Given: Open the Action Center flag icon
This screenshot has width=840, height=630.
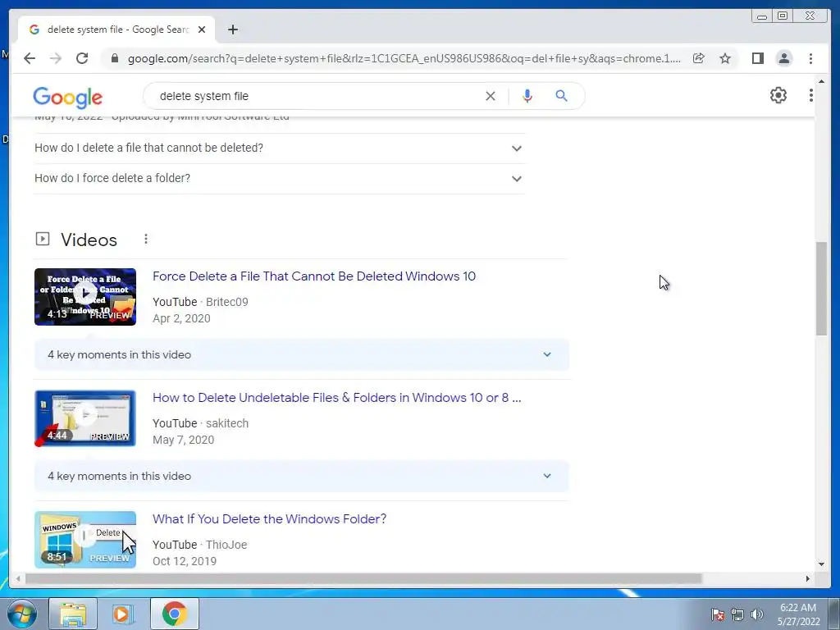Looking at the screenshot, I should click(x=717, y=614).
